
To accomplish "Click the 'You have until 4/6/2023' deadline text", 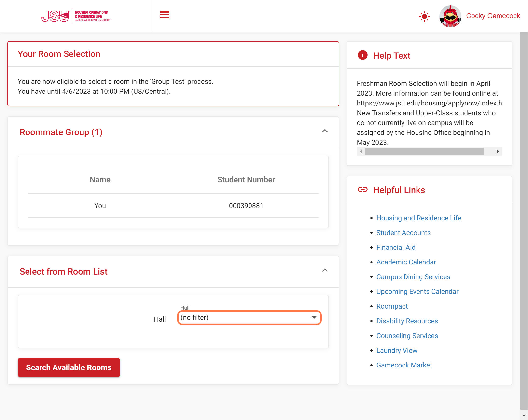I will (x=94, y=91).
